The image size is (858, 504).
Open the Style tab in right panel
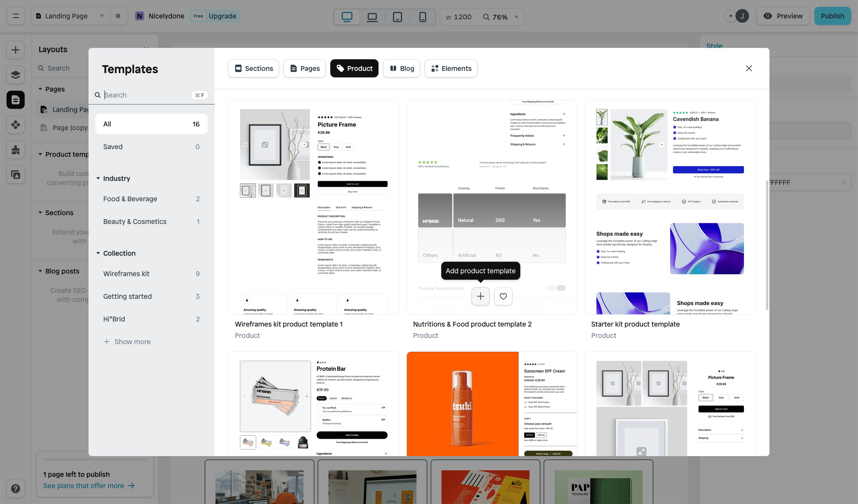click(x=714, y=46)
